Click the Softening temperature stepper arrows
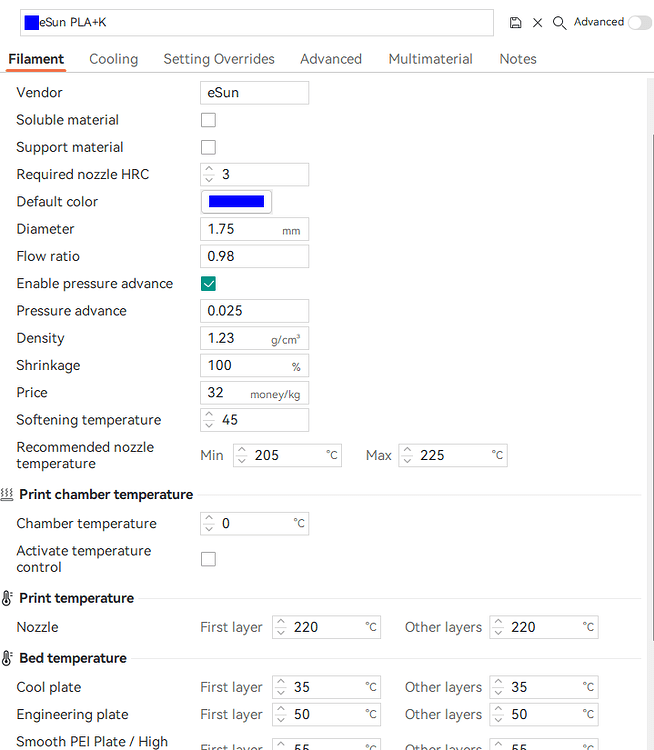This screenshot has height=750, width=654. pyautogui.click(x=209, y=420)
